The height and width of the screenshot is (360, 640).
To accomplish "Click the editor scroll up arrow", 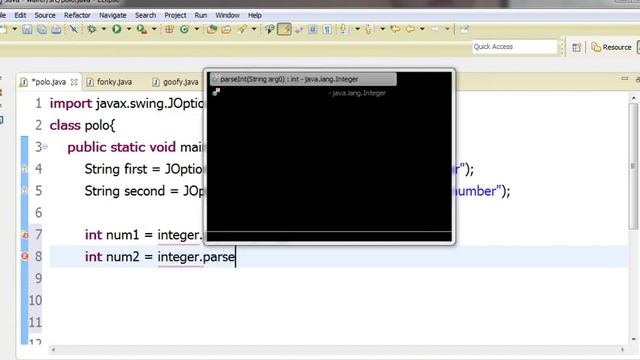I will (x=633, y=98).
